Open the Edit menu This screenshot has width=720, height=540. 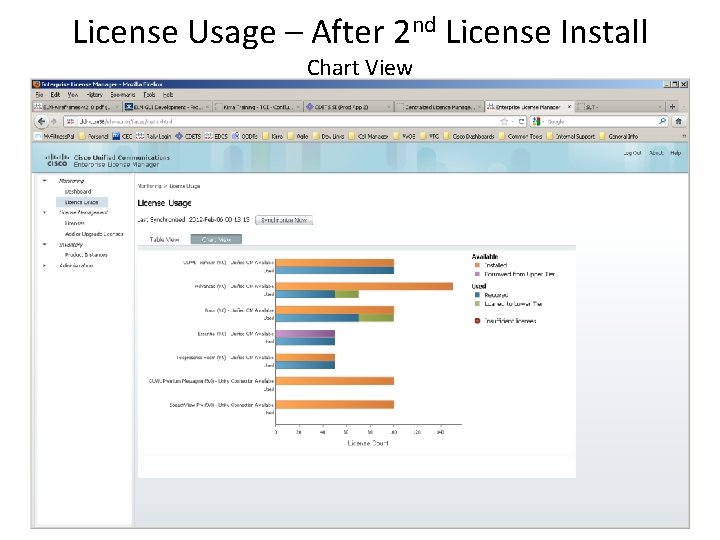[x=55, y=95]
